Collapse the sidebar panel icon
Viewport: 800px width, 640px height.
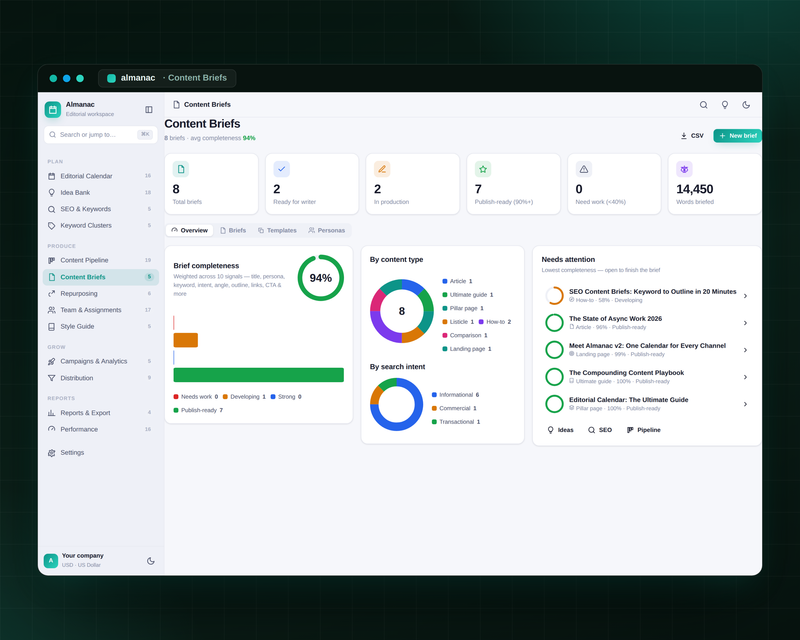(148, 109)
